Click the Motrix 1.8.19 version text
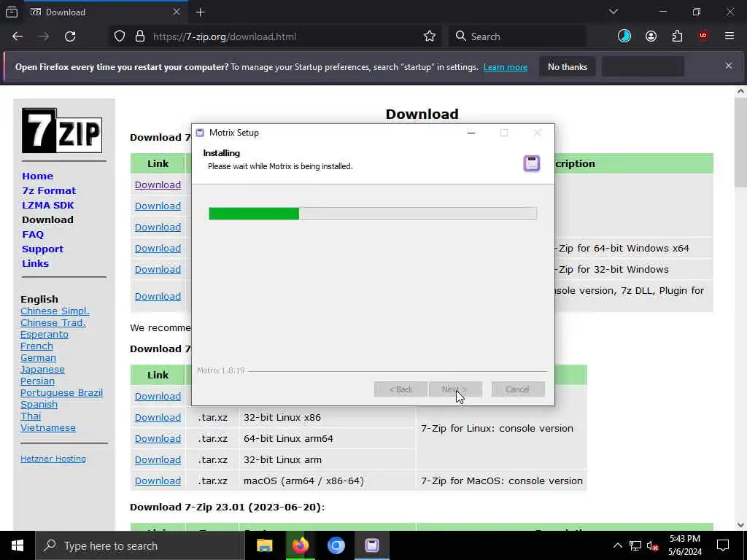Viewport: 747px width, 560px height. click(x=220, y=370)
